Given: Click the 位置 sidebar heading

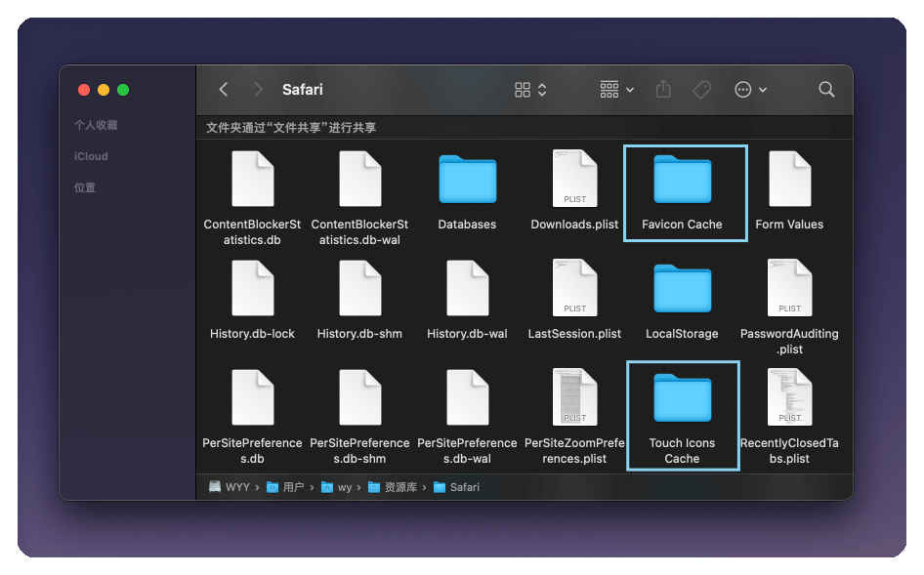Looking at the screenshot, I should click(x=85, y=187).
